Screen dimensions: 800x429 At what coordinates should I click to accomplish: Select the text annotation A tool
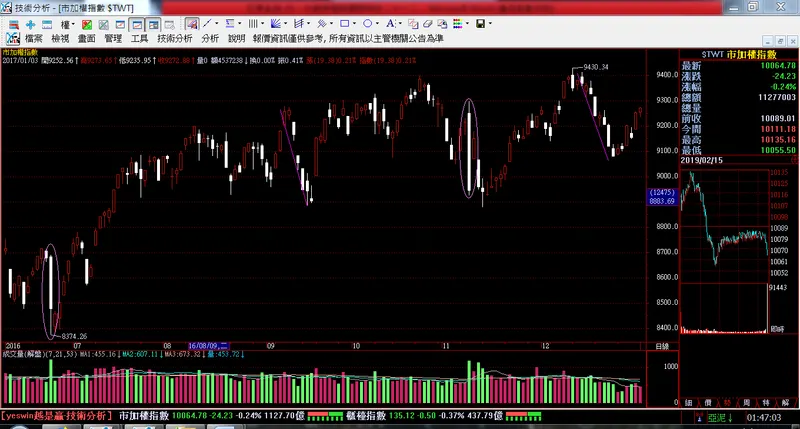pyautogui.click(x=390, y=23)
